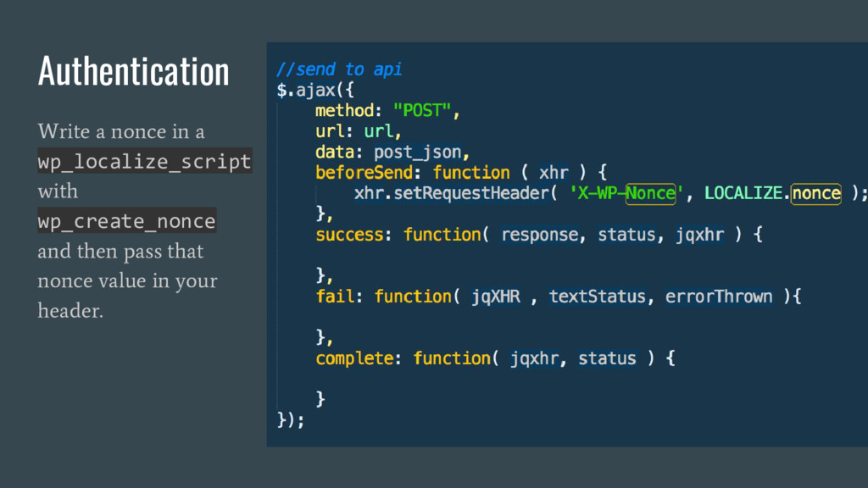Click the highlighted Nonce in 'X-WP-Nonce'
Viewport: 868px width, 488px height.
pos(650,193)
